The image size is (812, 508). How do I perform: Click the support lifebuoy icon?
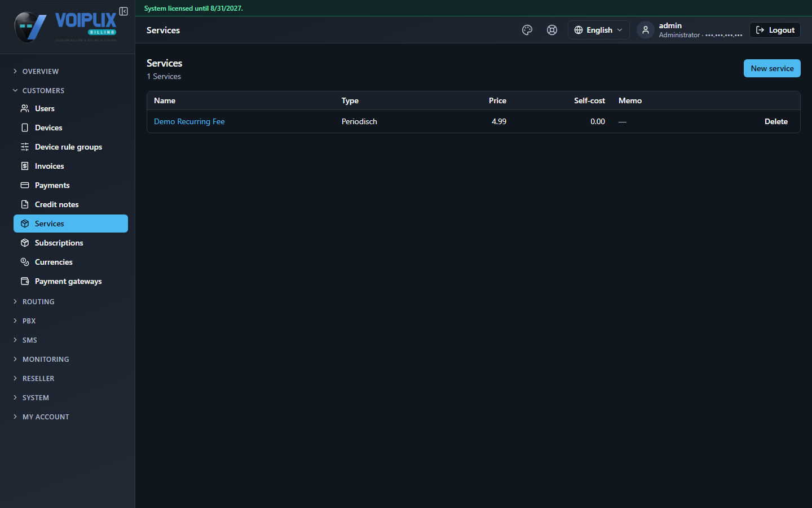pos(552,30)
